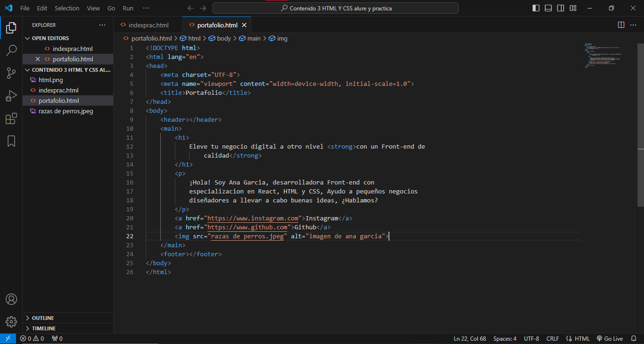Click the html breadcrumb segment
Image resolution: width=644 pixels, height=344 pixels.
(190, 38)
